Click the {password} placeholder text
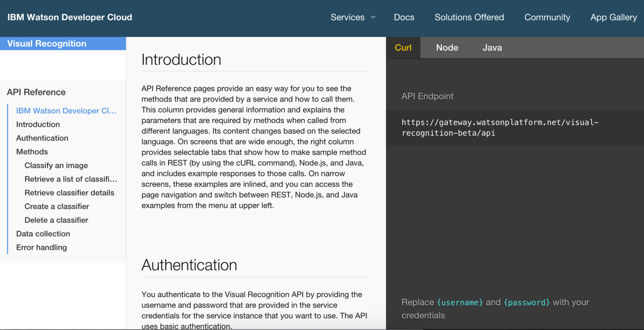Image resolution: width=644 pixels, height=330 pixels. pyautogui.click(x=526, y=302)
